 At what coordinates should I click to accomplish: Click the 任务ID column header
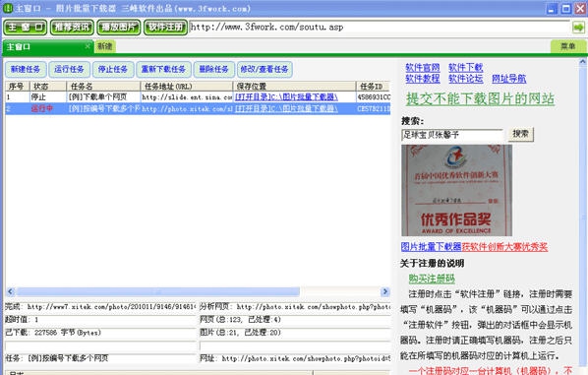[x=373, y=87]
